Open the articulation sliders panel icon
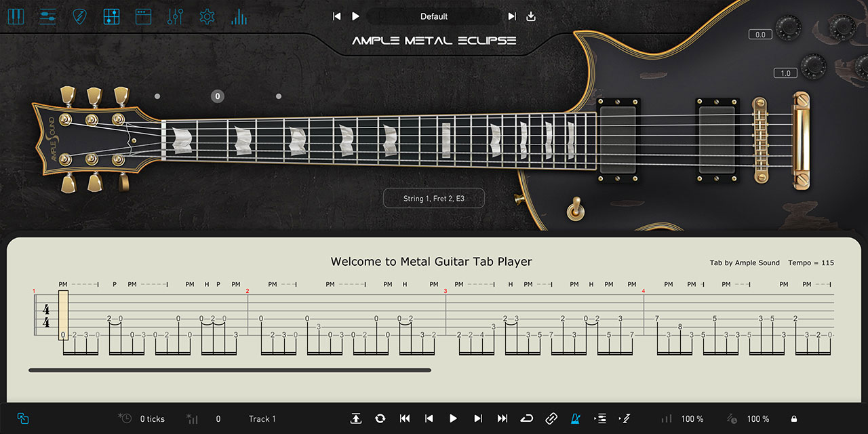 tap(47, 16)
